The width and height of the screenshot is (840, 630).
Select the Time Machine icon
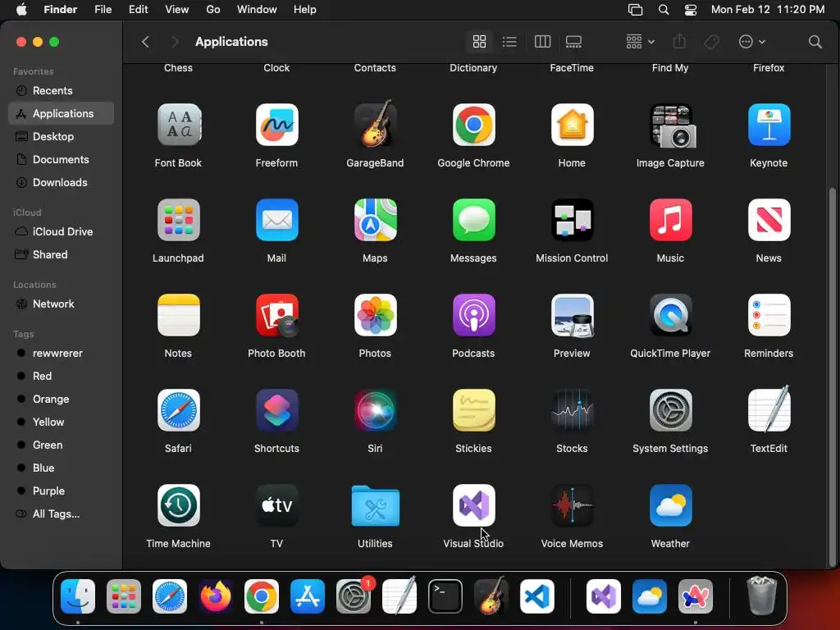[179, 505]
